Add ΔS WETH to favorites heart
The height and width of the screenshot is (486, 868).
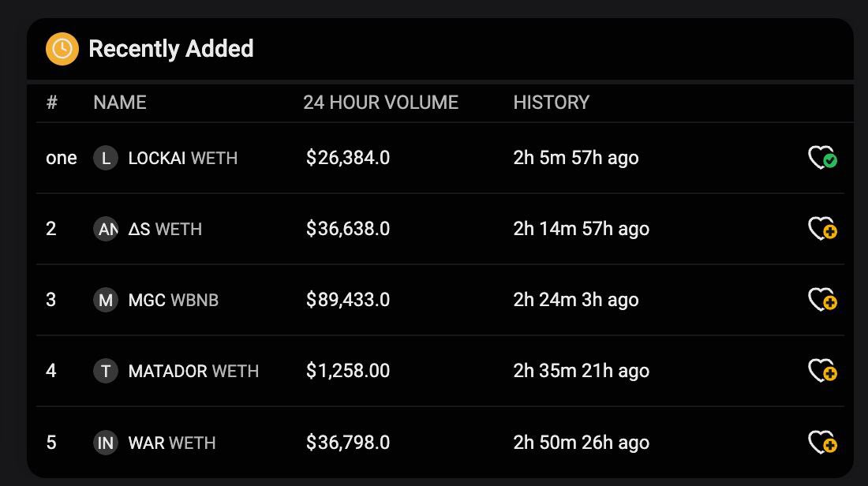(822, 229)
